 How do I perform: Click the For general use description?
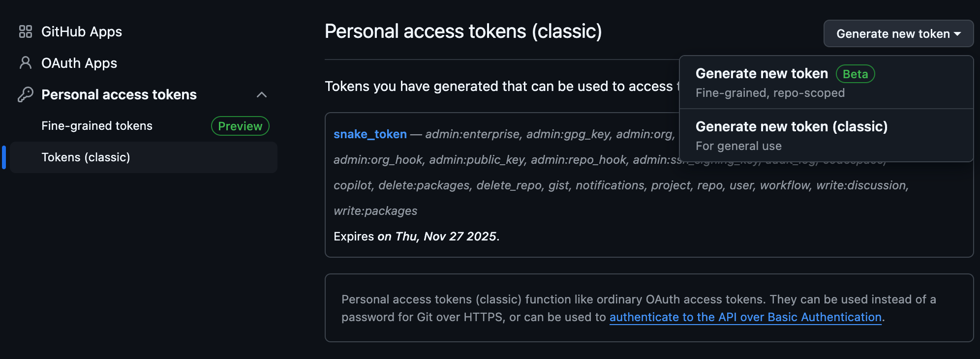(x=738, y=146)
